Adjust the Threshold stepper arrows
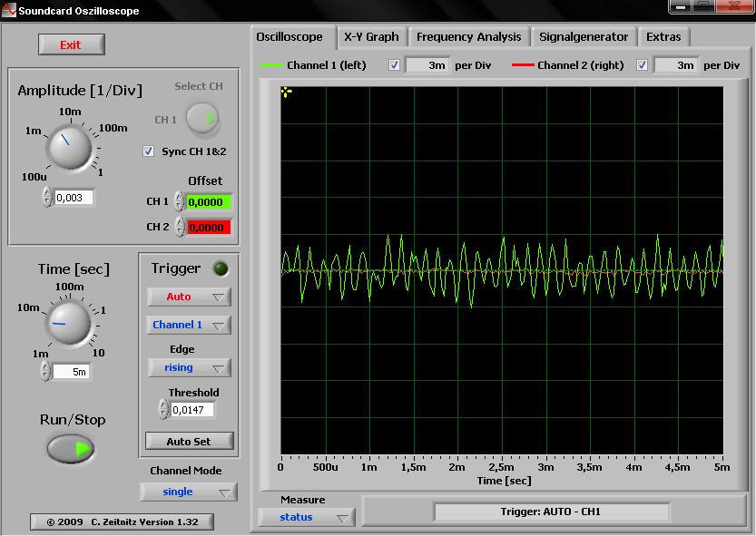756x536 pixels. [163, 409]
